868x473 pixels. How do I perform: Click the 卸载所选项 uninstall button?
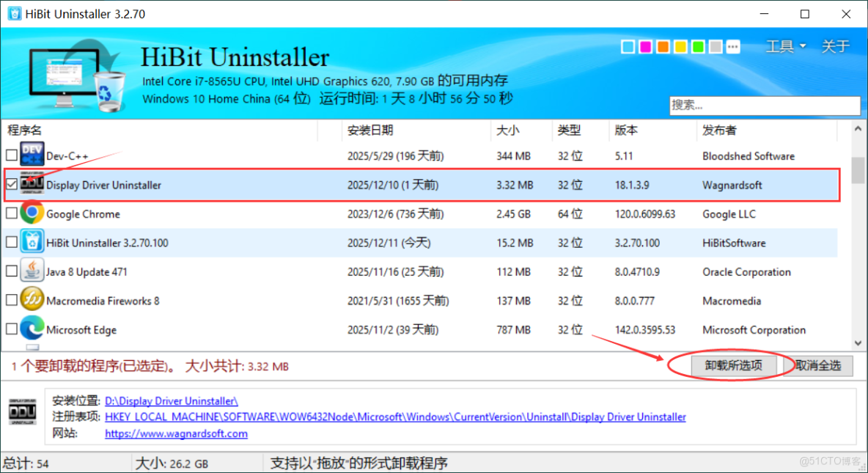click(x=734, y=365)
